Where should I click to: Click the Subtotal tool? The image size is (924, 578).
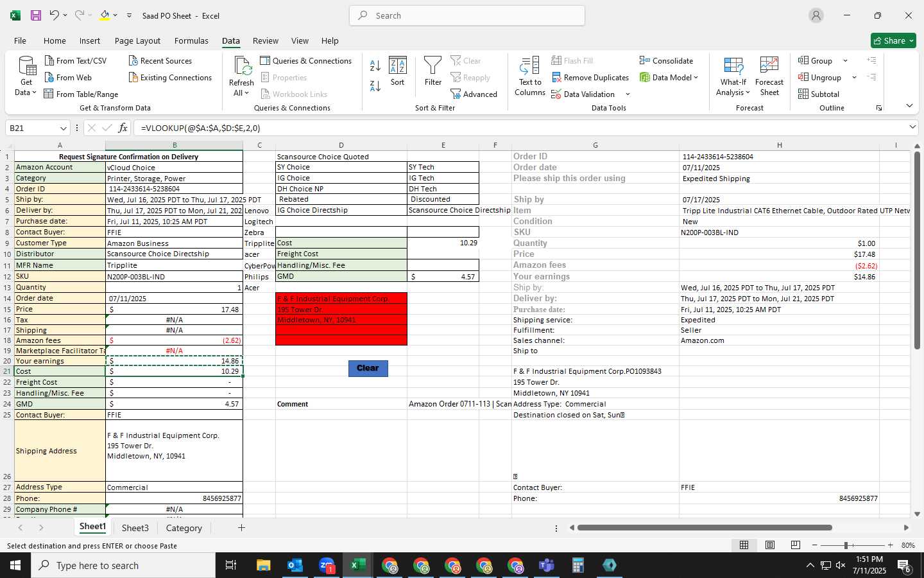click(x=819, y=94)
